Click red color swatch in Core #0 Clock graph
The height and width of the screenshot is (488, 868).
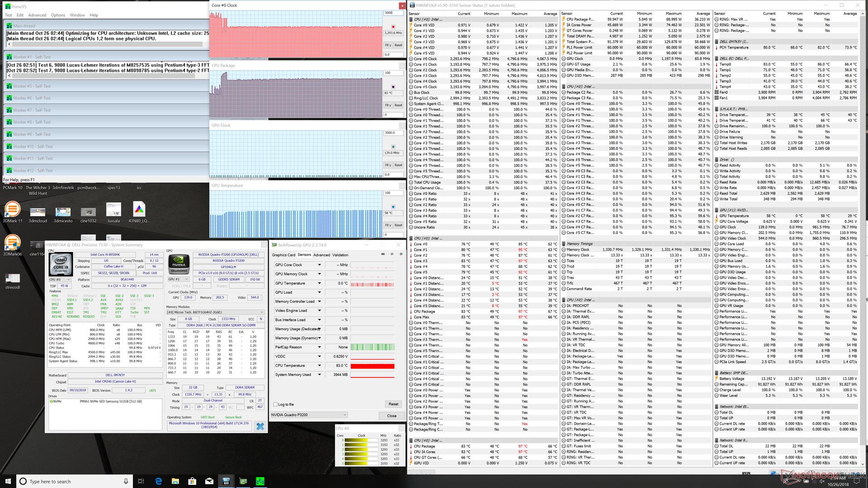393,27
